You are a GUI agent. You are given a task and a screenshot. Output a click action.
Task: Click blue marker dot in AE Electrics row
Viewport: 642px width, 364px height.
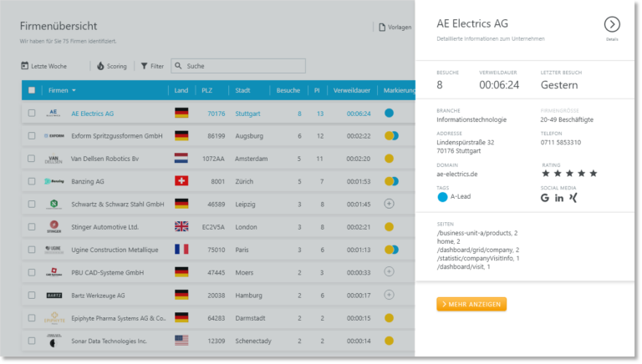point(389,113)
